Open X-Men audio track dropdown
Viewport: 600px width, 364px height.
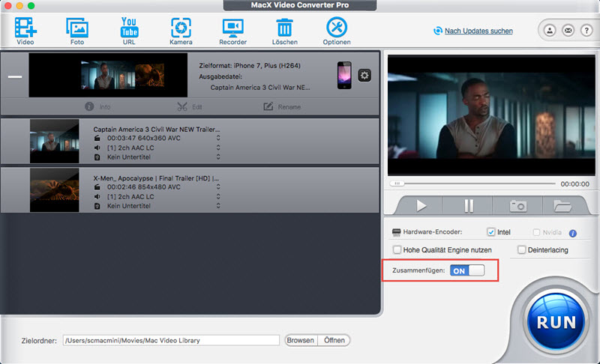point(218,196)
